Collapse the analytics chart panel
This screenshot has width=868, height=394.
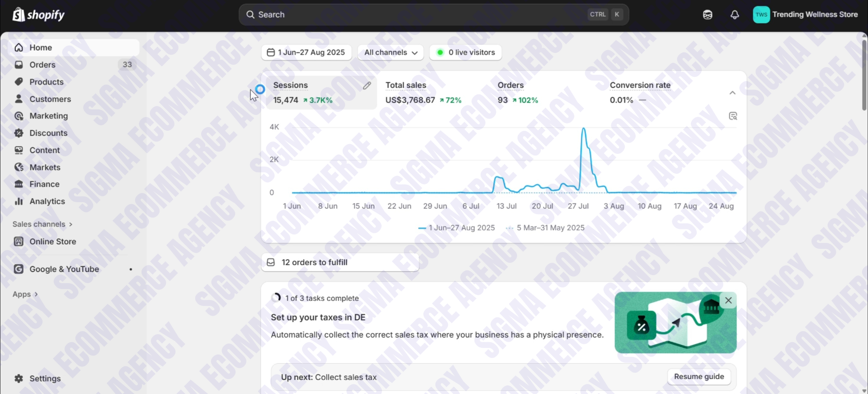point(732,93)
